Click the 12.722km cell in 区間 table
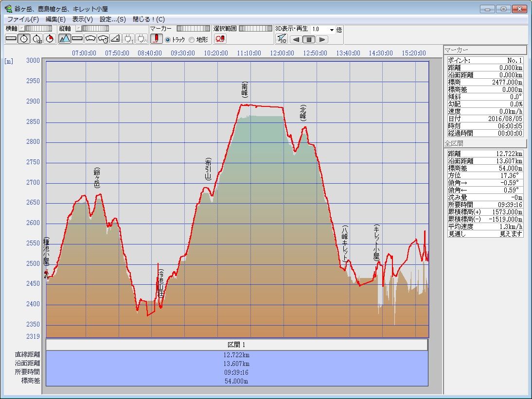 coord(236,355)
